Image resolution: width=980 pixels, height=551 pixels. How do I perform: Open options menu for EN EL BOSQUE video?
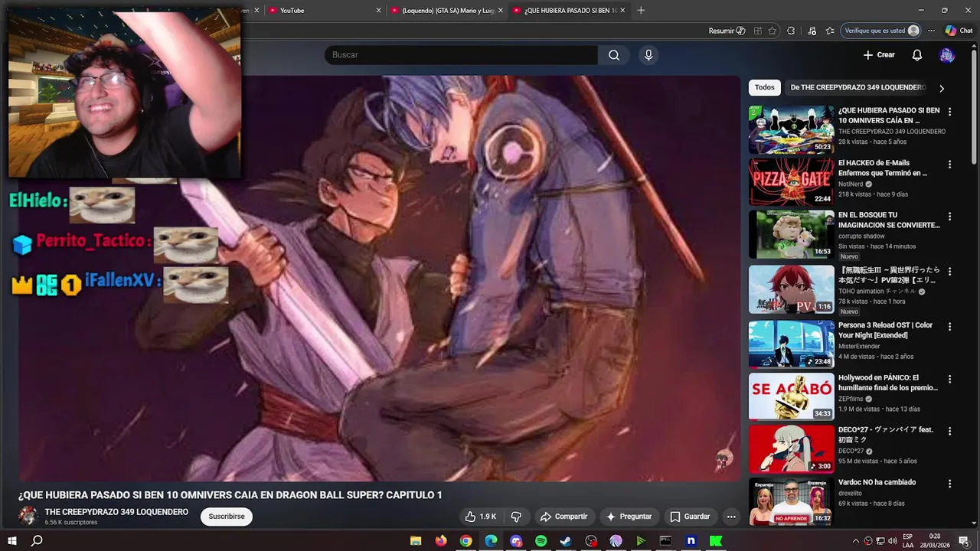pyautogui.click(x=949, y=217)
